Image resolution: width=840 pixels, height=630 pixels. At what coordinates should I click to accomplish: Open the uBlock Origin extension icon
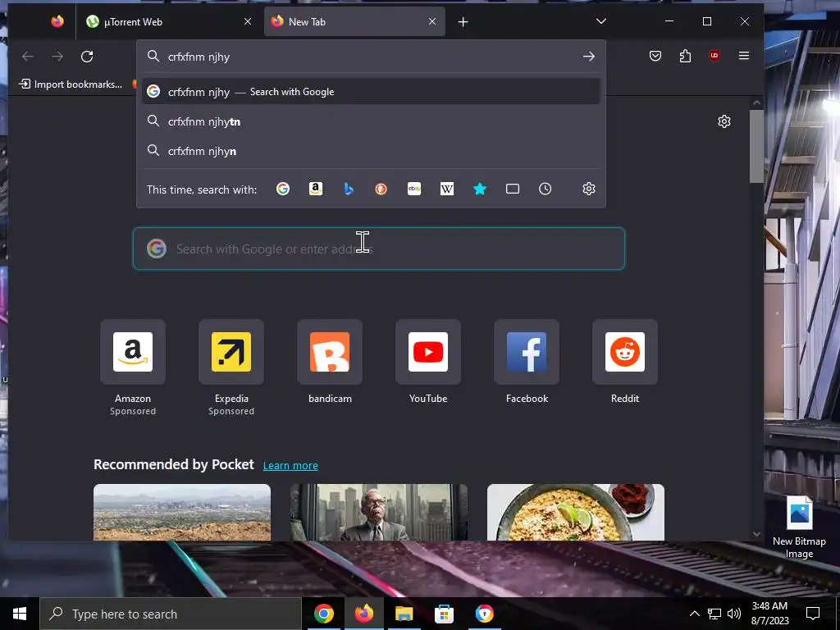pyautogui.click(x=714, y=56)
